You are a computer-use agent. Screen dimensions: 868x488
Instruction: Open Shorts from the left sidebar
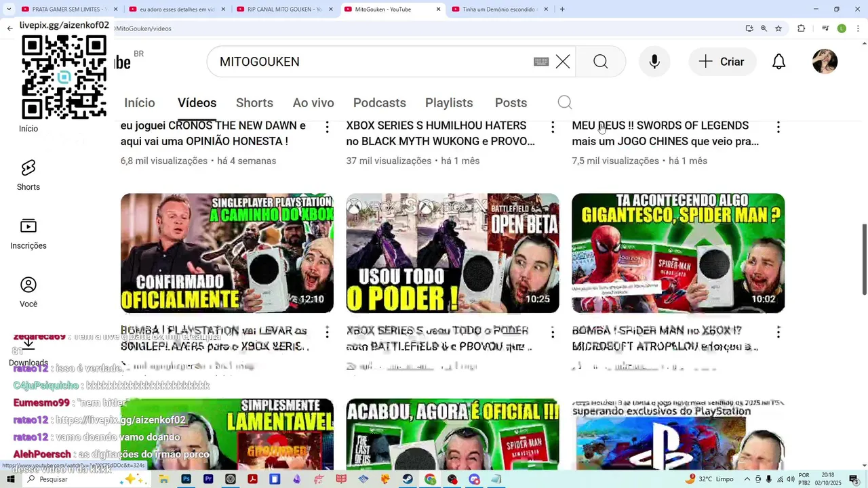pyautogui.click(x=28, y=176)
